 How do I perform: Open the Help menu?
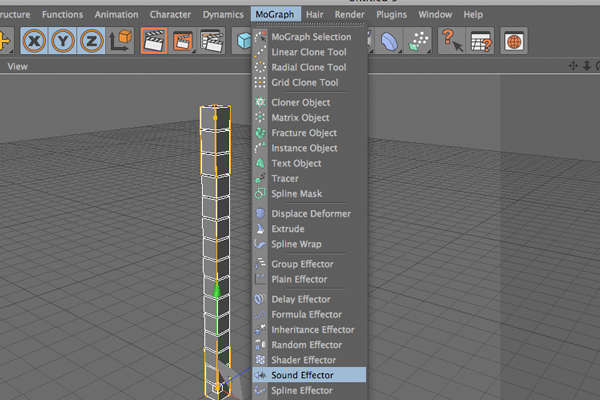coord(473,15)
